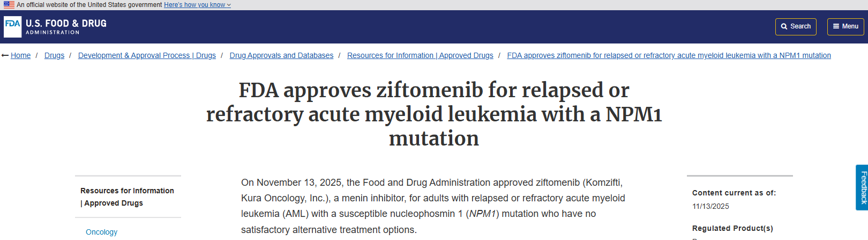Click the US flag icon
This screenshot has height=240, width=868.
tap(9, 5)
